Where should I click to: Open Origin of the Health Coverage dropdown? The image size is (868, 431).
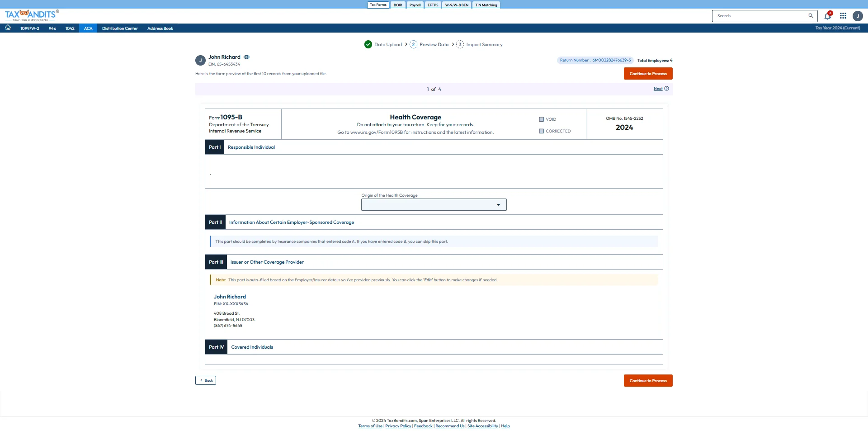pyautogui.click(x=434, y=205)
